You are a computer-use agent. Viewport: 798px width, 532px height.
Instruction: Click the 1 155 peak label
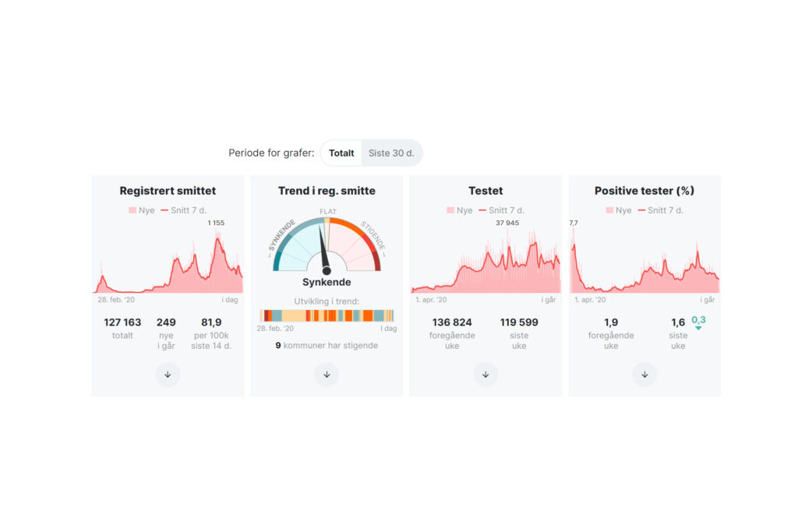(x=216, y=224)
